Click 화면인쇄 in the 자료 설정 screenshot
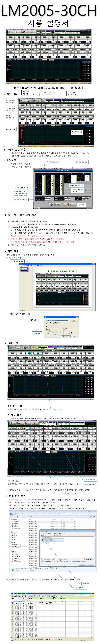 point(20,423)
